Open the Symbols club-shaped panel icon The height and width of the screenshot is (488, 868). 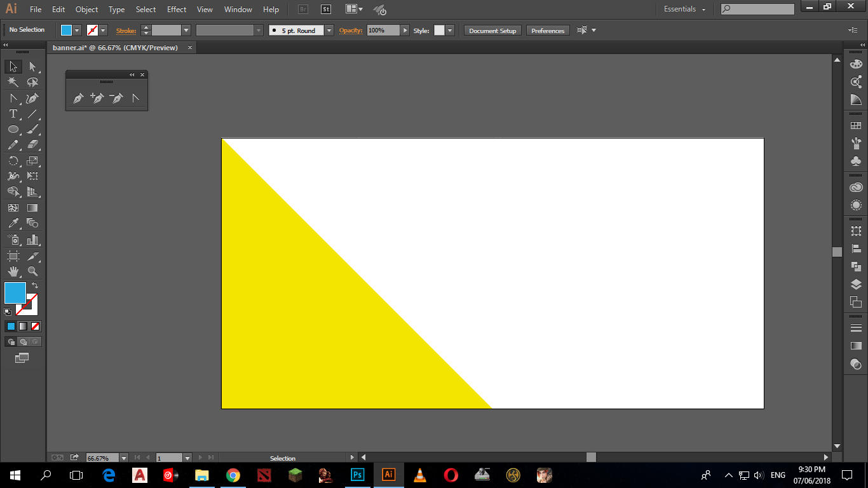tap(856, 161)
